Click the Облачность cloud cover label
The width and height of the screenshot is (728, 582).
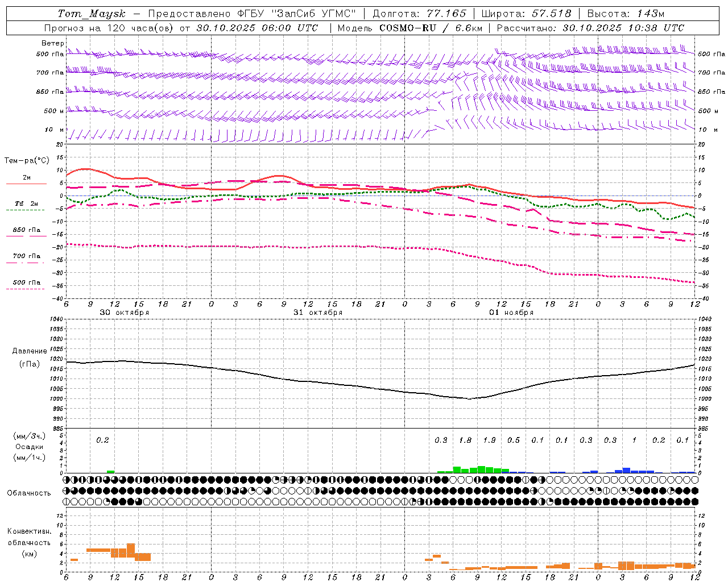[29, 493]
